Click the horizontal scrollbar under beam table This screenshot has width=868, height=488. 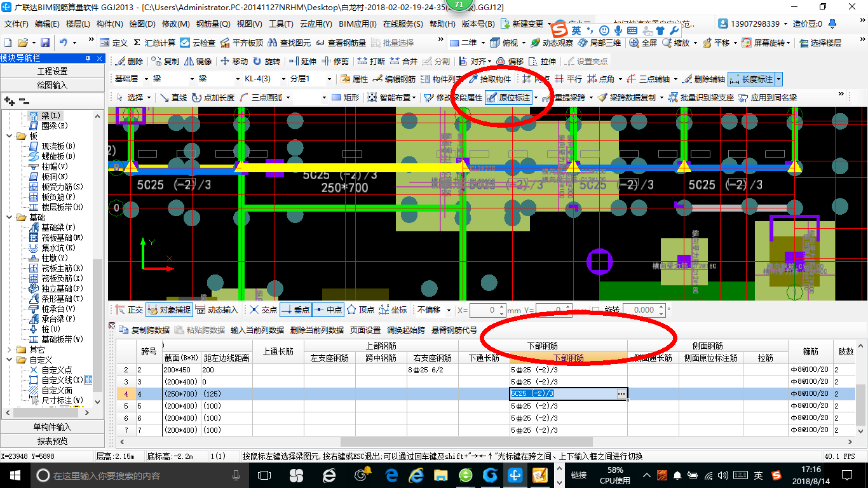click(x=466, y=442)
